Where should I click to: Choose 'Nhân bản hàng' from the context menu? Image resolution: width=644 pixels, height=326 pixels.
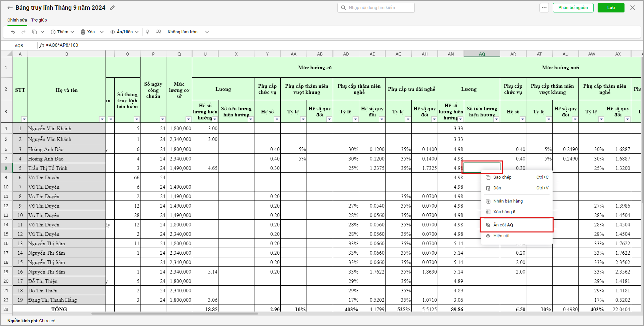pos(508,201)
